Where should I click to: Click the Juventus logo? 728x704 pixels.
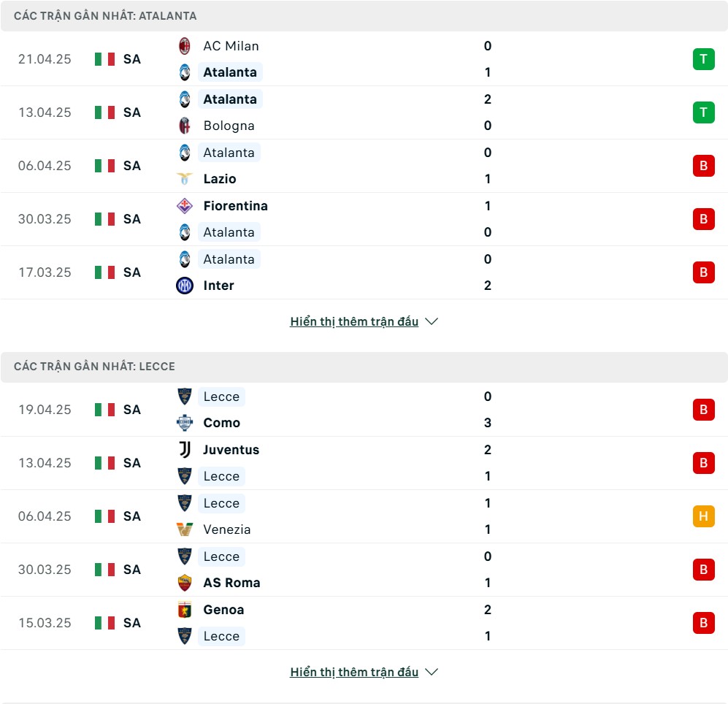coord(185,450)
